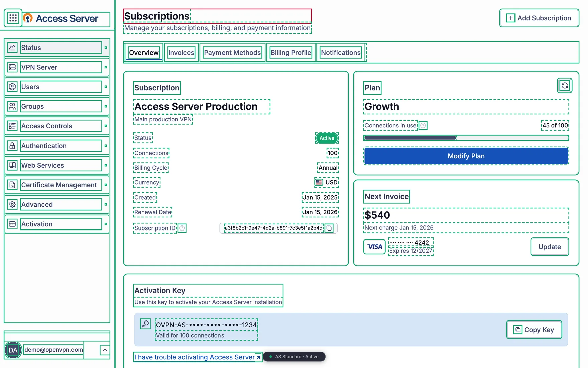Open the account menu chevron by demo@openvpn.com

(x=105, y=350)
